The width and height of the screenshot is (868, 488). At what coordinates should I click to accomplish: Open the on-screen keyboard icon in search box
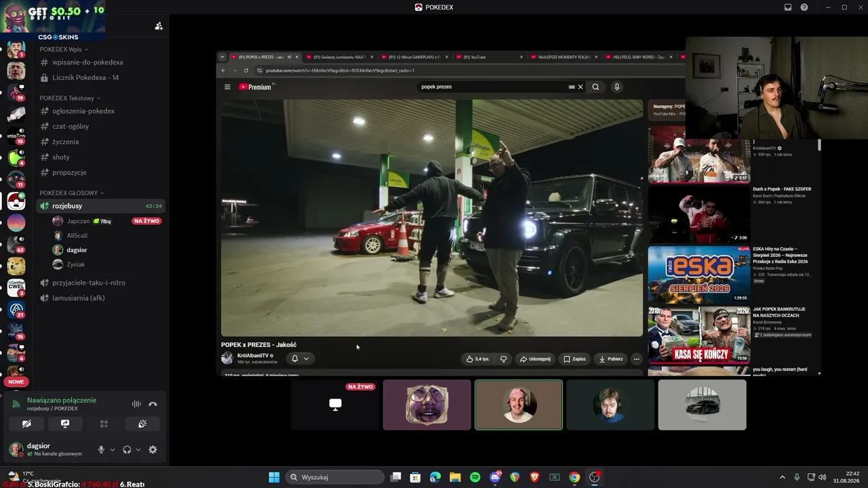(x=572, y=87)
